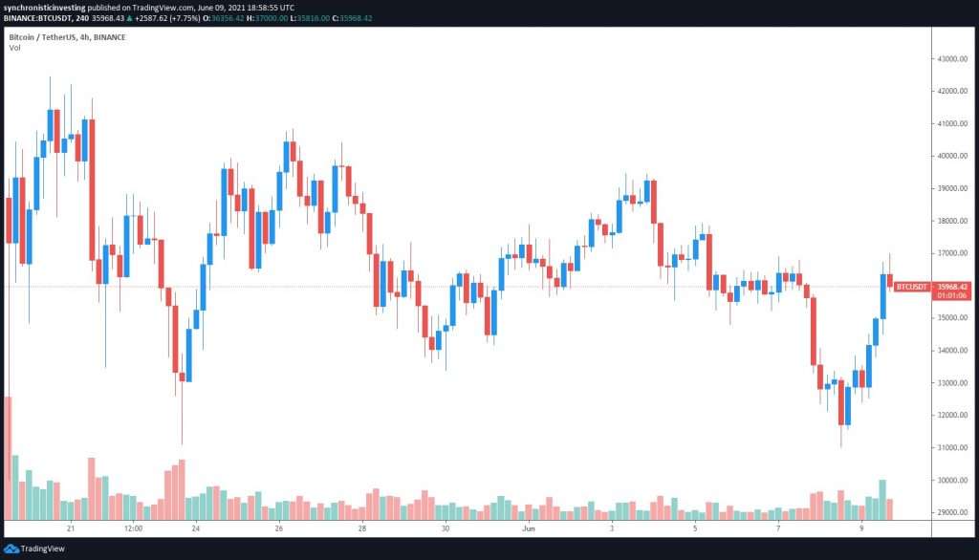
Task: Click the latest red candle near 36000
Action: [890, 280]
